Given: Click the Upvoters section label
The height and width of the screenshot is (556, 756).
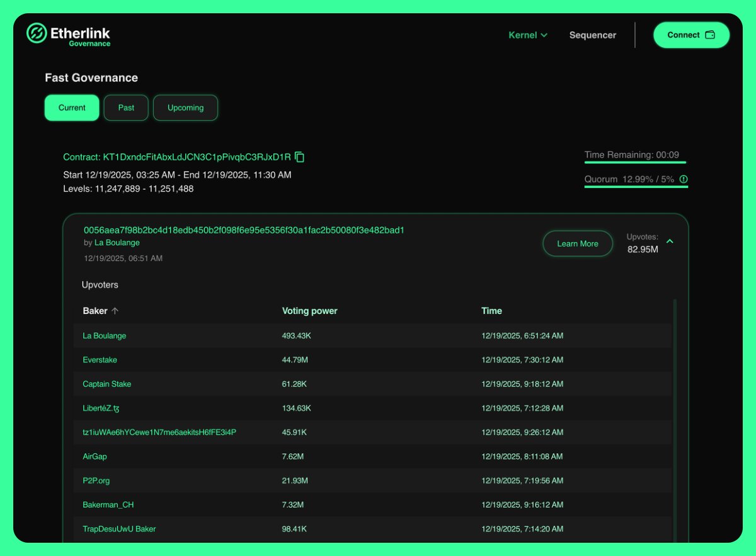Looking at the screenshot, I should click(x=100, y=285).
